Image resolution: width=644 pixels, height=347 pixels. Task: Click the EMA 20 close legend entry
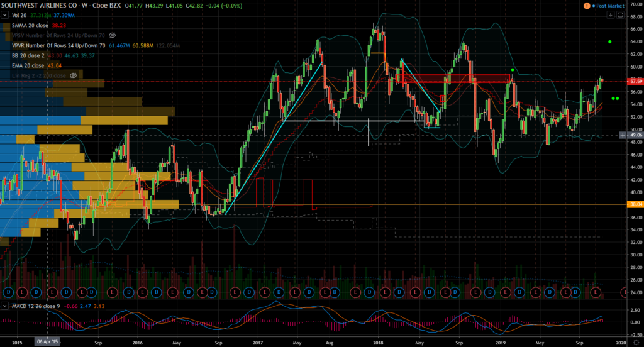point(28,66)
